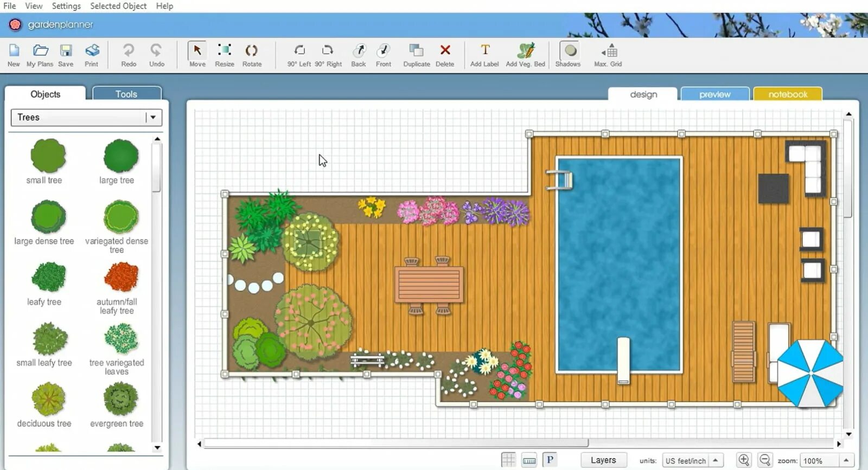The width and height of the screenshot is (868, 470).
Task: Open My Plans folder icon
Action: [x=40, y=50]
